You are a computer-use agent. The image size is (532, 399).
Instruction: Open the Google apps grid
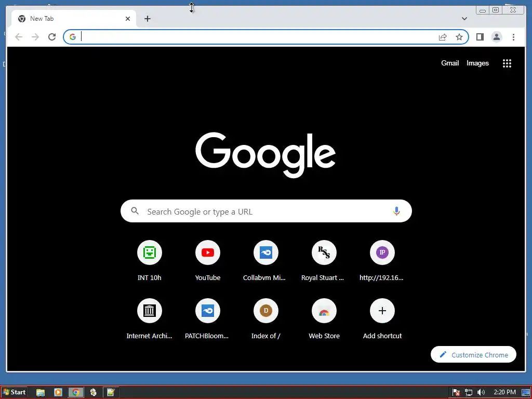(507, 63)
